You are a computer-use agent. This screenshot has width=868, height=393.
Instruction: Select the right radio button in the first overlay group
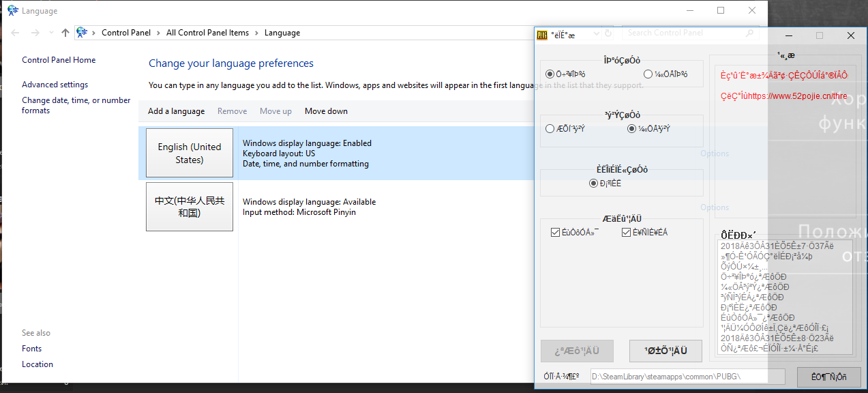(648, 74)
